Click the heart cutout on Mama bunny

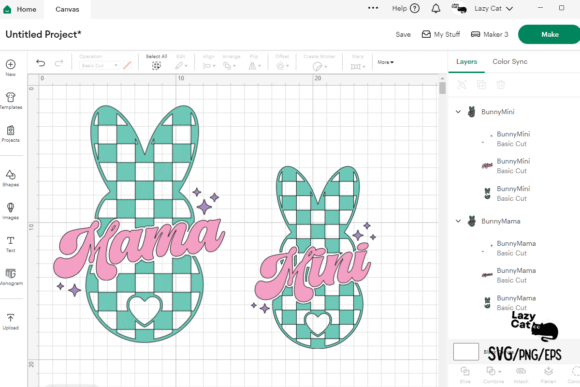[x=144, y=310]
